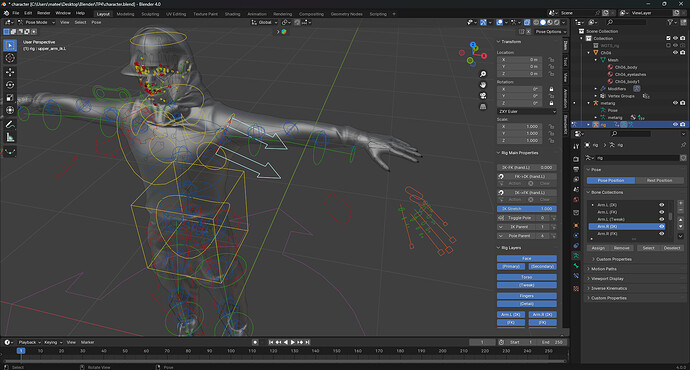Select the Measure tool

tap(10, 138)
